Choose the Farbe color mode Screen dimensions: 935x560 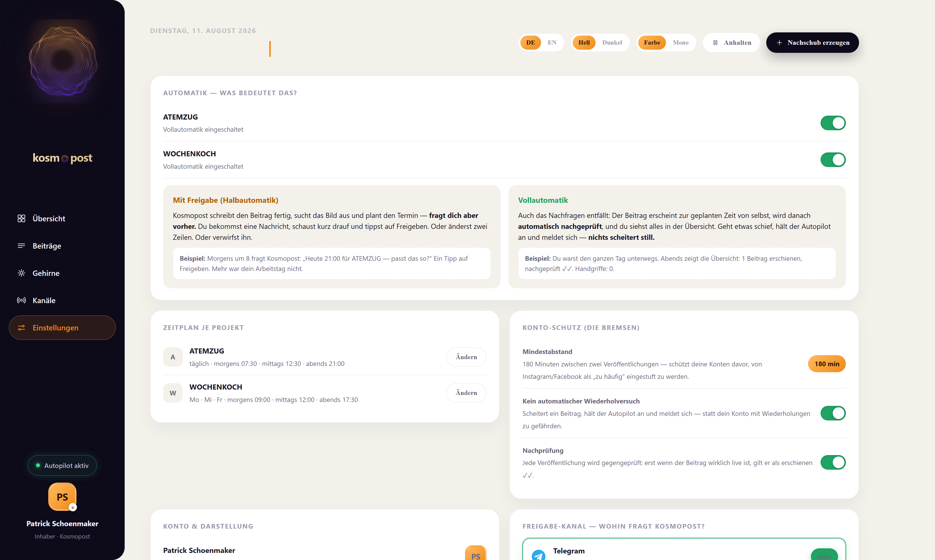tap(652, 43)
